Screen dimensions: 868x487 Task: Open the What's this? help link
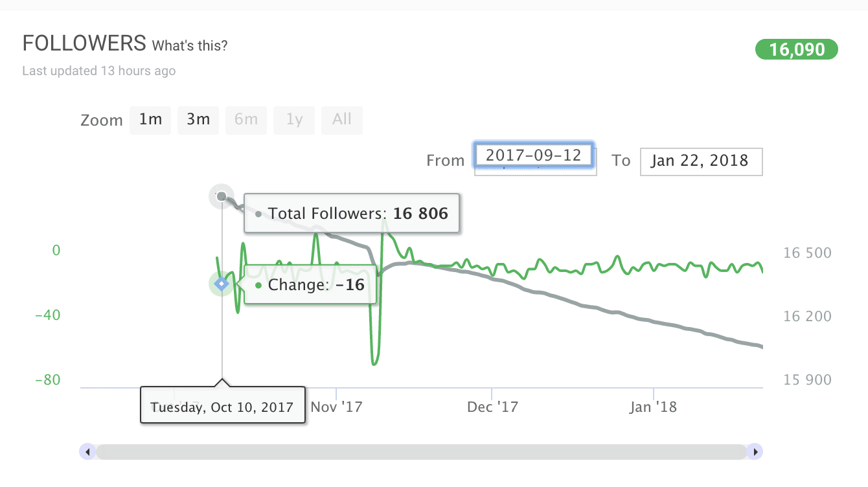pos(190,46)
